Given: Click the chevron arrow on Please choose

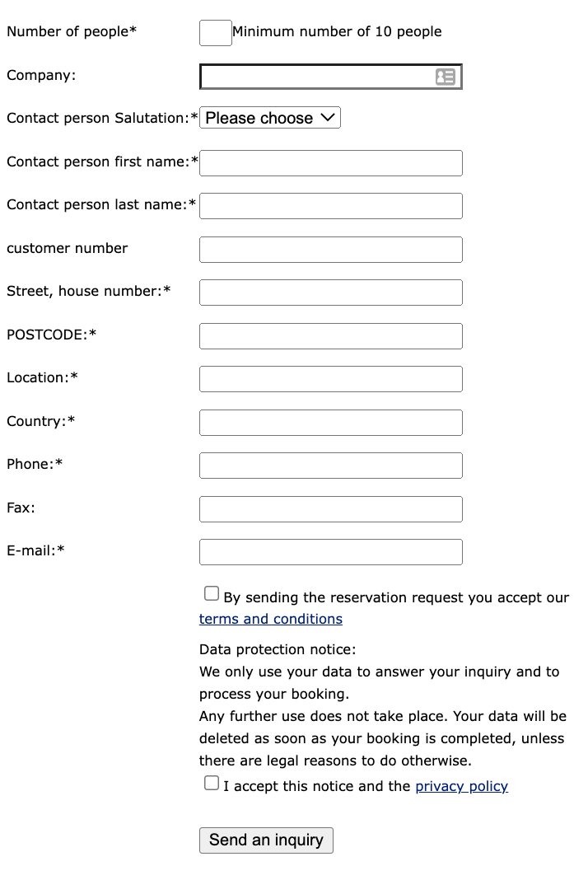Looking at the screenshot, I should tap(328, 117).
